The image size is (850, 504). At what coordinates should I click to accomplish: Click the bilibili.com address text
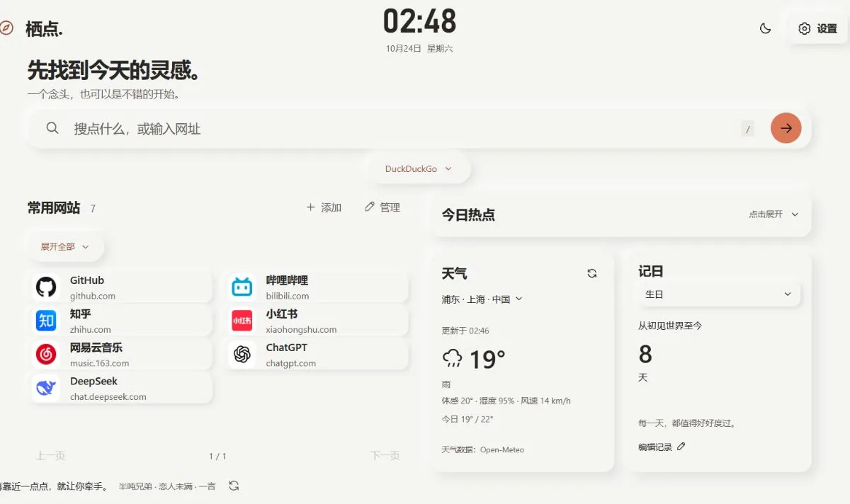coord(288,296)
